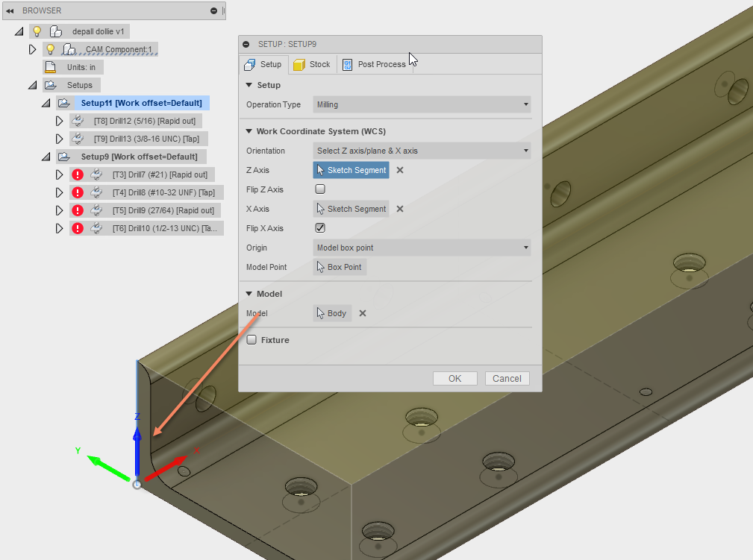Click the collapse arrows icon beside BROWSER
The width and height of the screenshot is (753, 560).
9,10
